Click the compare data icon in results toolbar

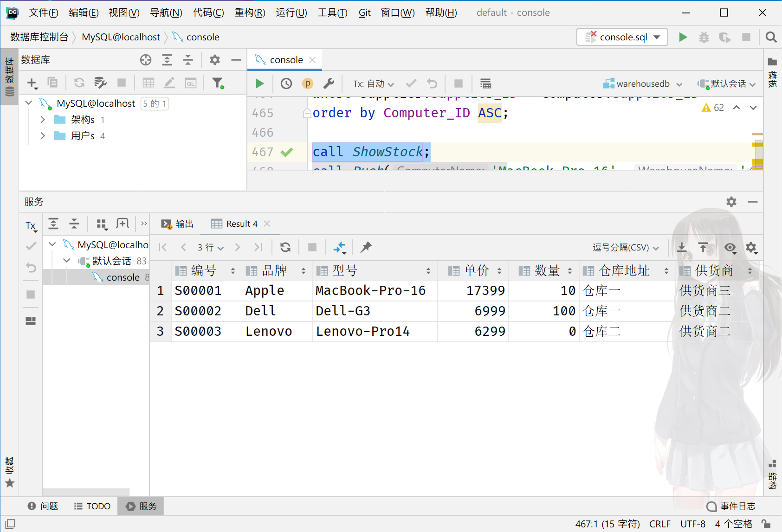pos(340,248)
